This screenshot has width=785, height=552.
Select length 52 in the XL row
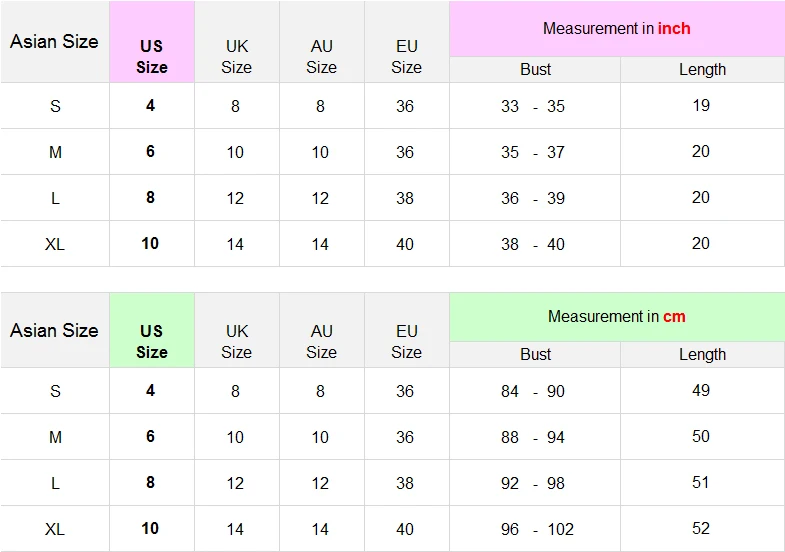[x=701, y=528]
